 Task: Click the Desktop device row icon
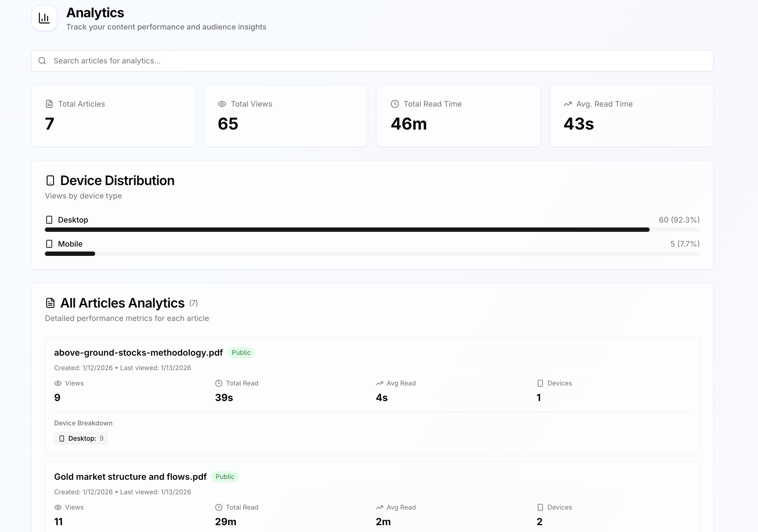click(x=49, y=220)
